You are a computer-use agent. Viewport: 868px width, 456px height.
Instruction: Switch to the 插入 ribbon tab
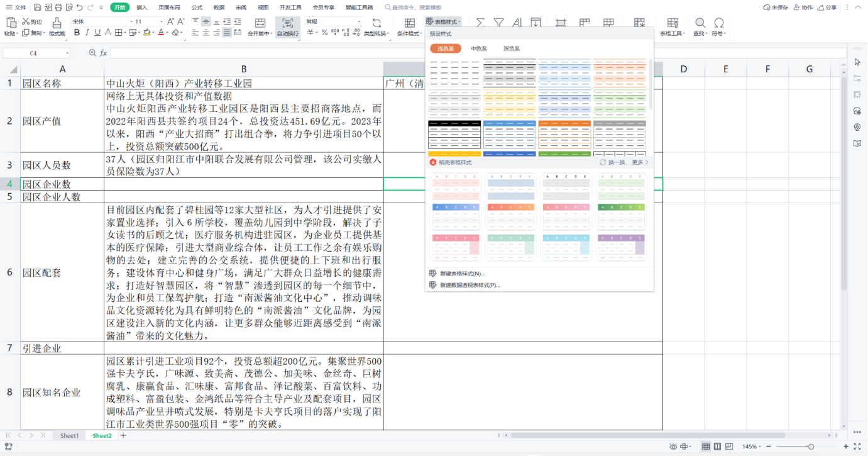pos(142,8)
